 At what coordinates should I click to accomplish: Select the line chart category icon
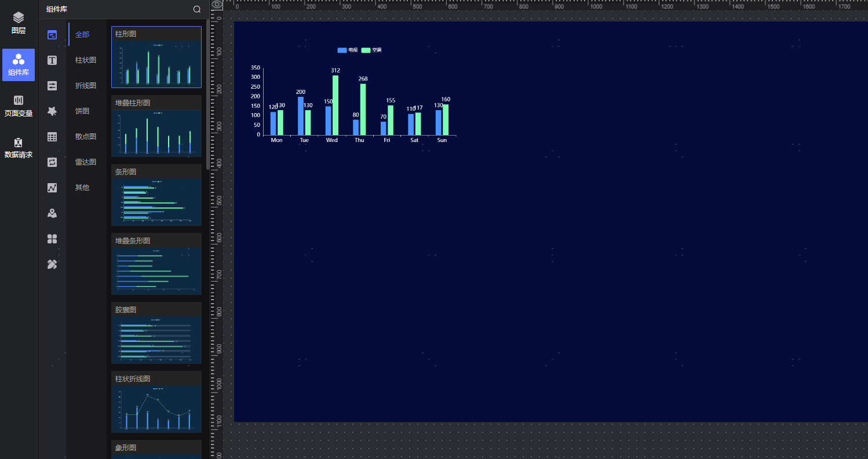[52, 188]
